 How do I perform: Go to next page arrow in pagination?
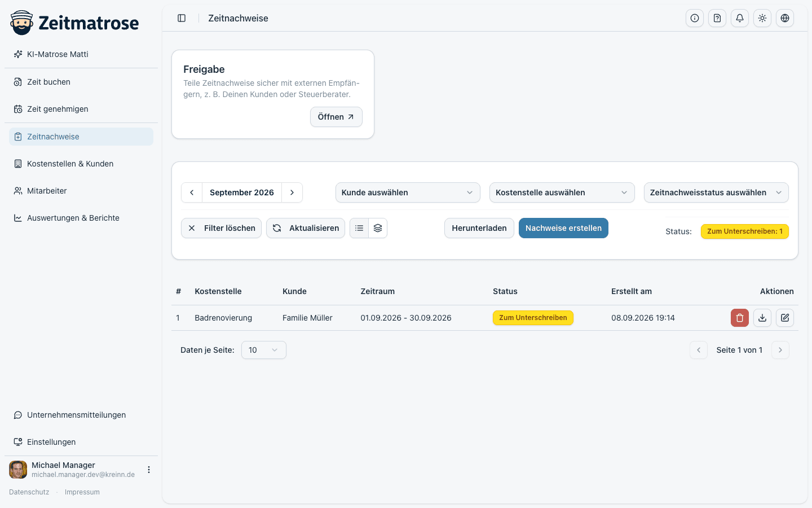point(780,350)
